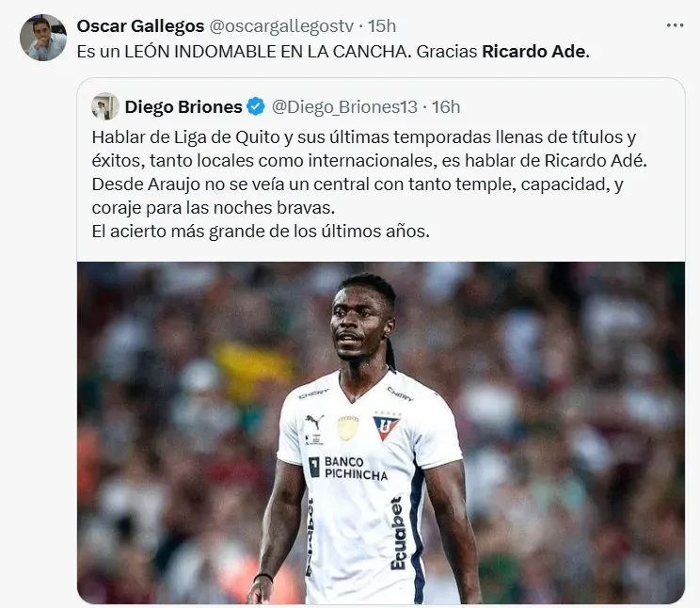Click the 15h timestamp
Viewport: 700px width, 608px height.
click(x=382, y=26)
